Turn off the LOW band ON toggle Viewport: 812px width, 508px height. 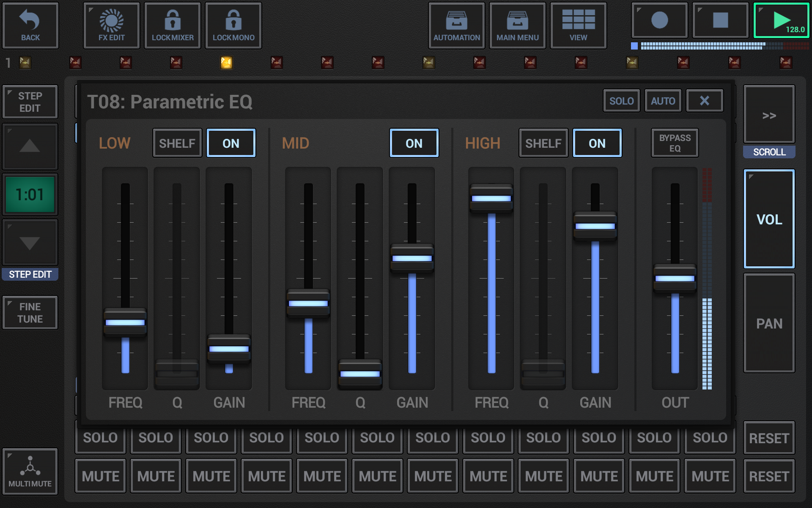click(x=231, y=143)
